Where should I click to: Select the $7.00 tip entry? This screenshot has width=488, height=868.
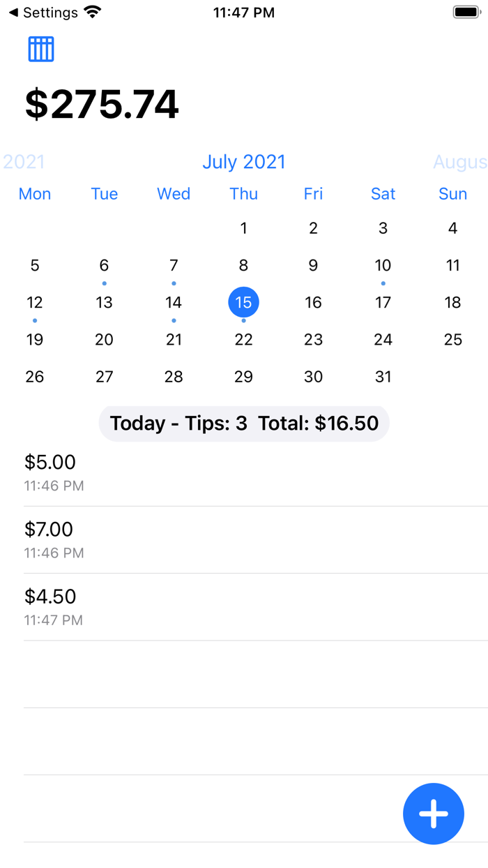tap(49, 530)
